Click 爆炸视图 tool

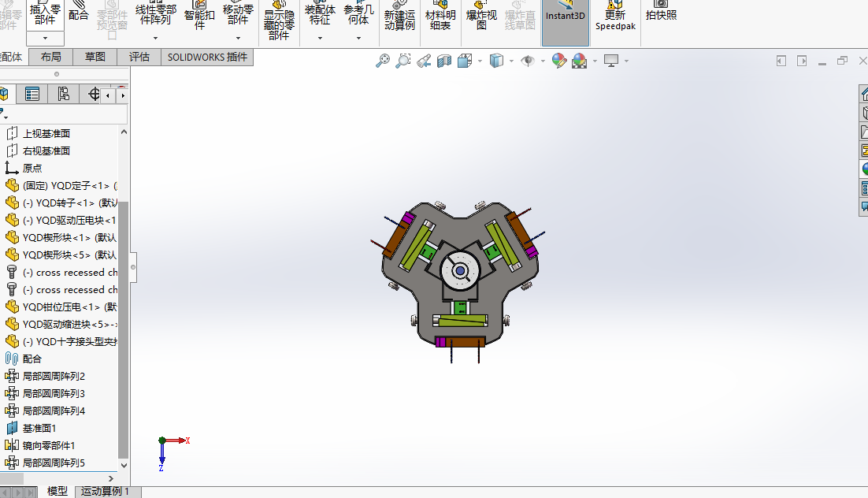(x=481, y=15)
